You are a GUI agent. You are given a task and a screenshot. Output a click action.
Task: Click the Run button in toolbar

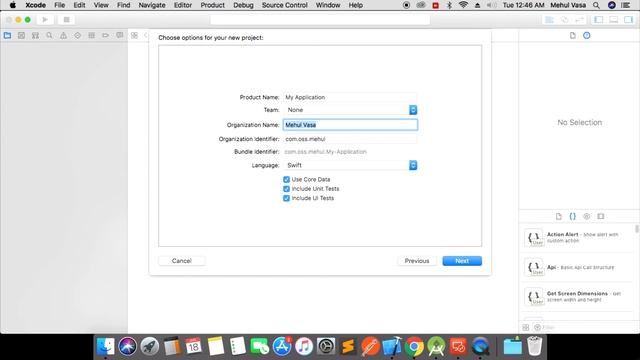(x=45, y=20)
